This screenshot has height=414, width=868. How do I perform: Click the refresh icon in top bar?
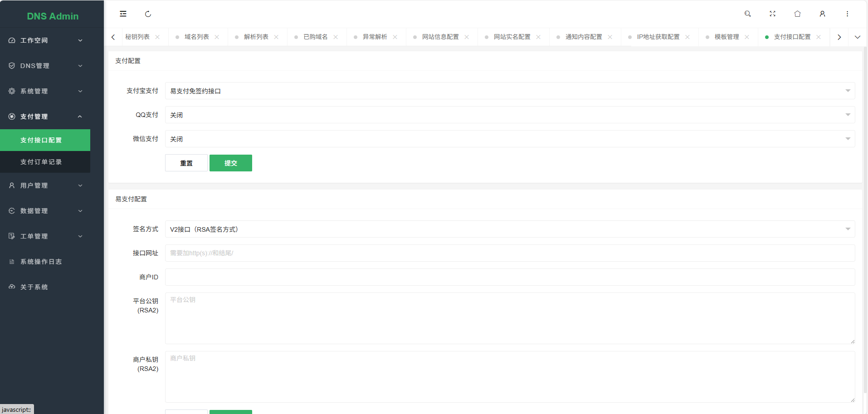pos(148,14)
